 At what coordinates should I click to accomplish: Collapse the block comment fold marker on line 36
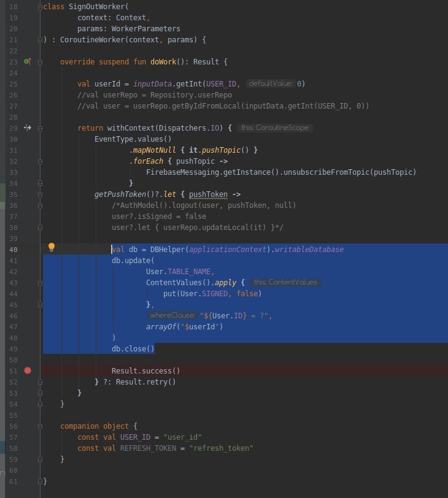point(40,206)
